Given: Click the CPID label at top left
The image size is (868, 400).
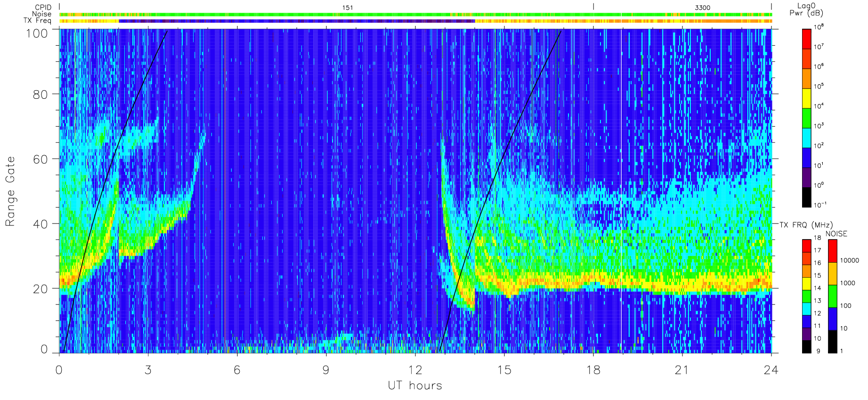Looking at the screenshot, I should 43,8.
